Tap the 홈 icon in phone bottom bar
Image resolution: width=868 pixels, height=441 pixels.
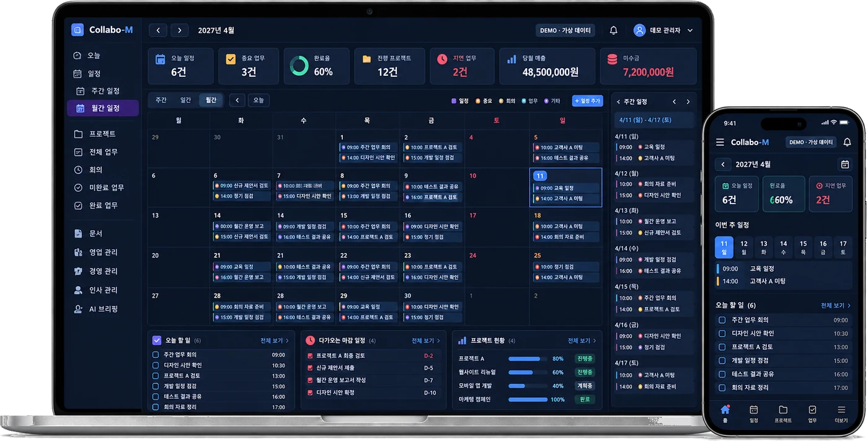click(725, 413)
